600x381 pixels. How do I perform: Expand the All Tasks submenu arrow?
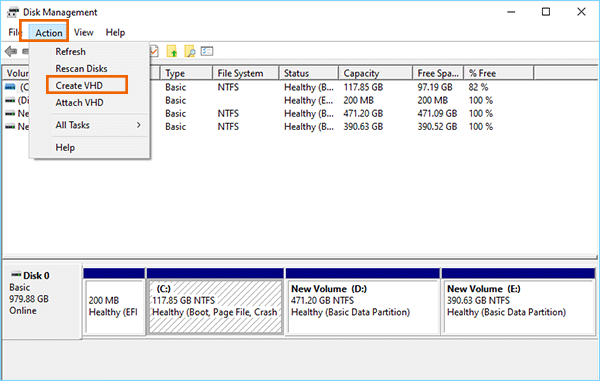[x=139, y=125]
